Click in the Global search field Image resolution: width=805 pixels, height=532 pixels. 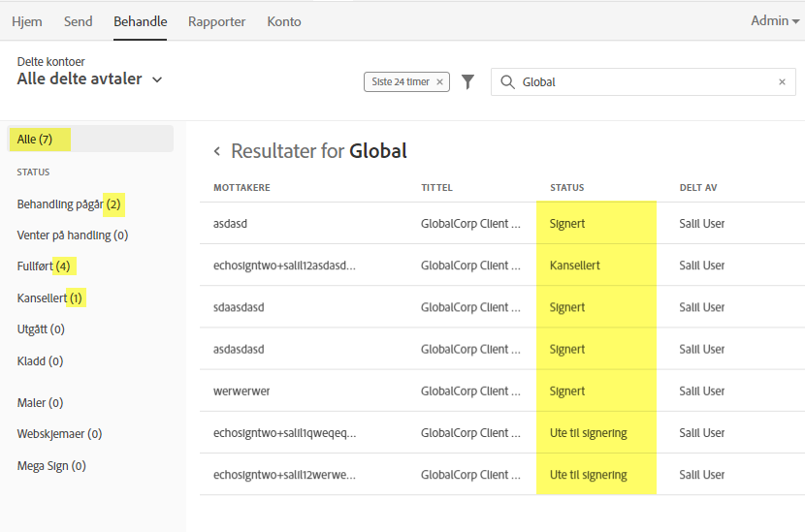640,82
